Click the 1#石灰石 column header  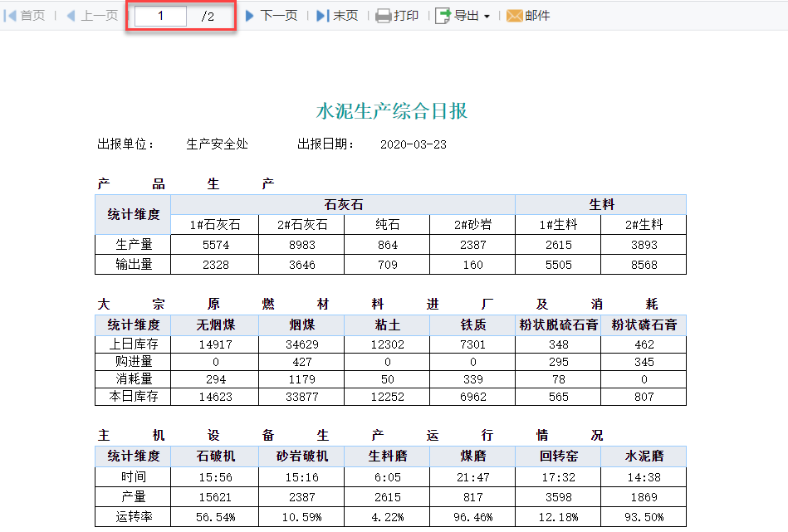tap(214, 225)
